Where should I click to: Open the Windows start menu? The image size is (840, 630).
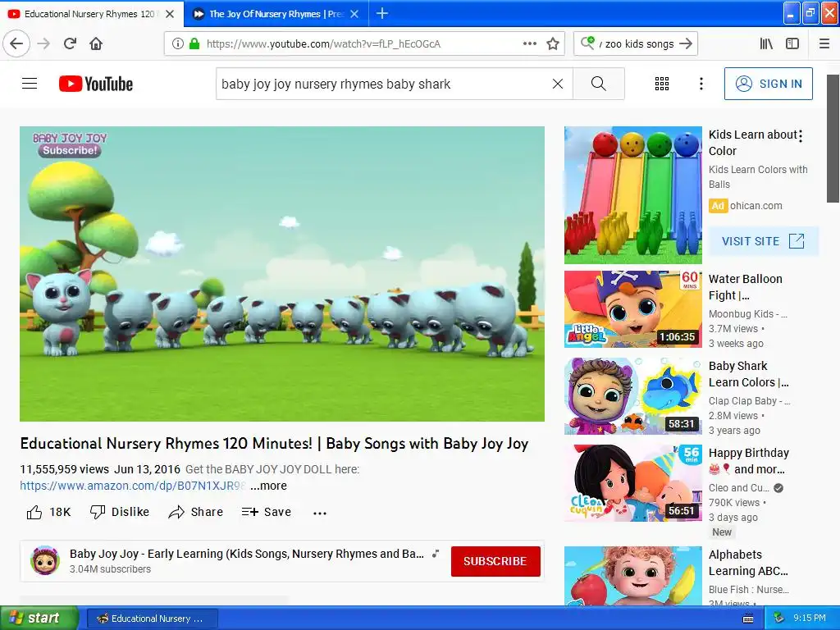(39, 619)
